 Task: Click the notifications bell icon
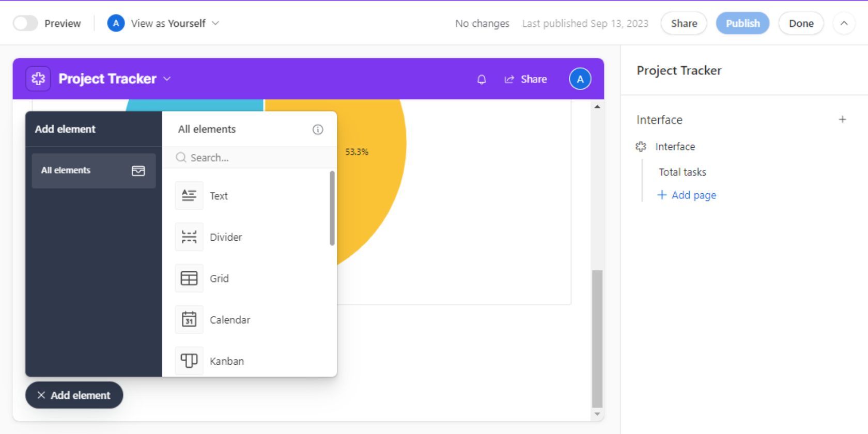tap(481, 79)
